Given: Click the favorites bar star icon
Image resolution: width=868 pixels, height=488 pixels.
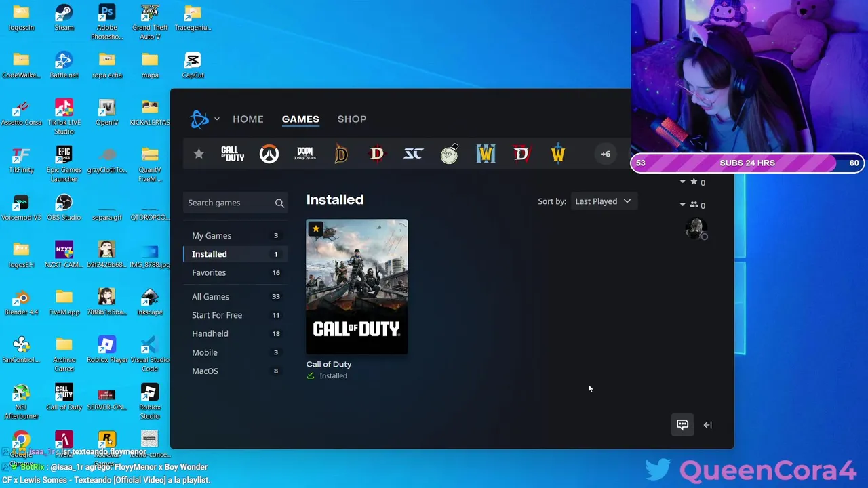Looking at the screenshot, I should [x=199, y=154].
